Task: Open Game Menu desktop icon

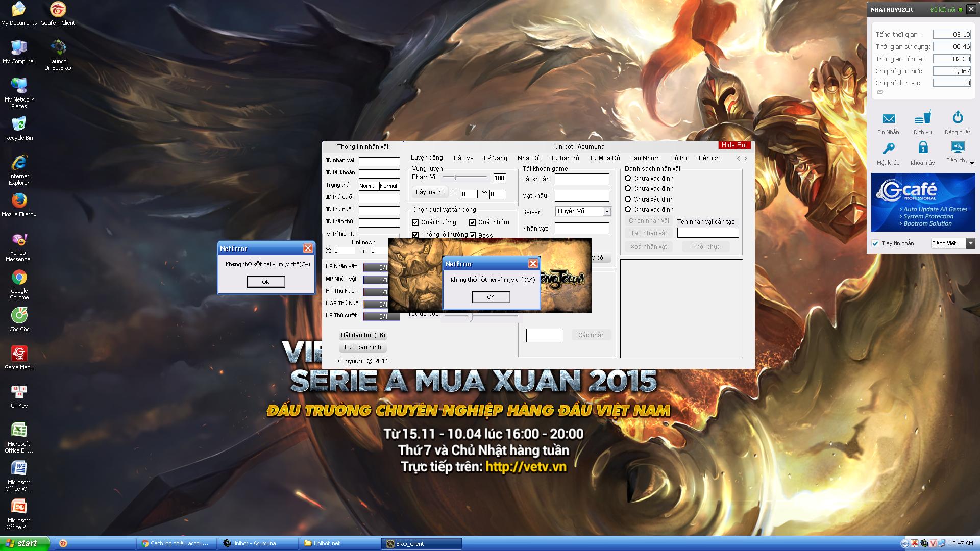Action: point(19,358)
